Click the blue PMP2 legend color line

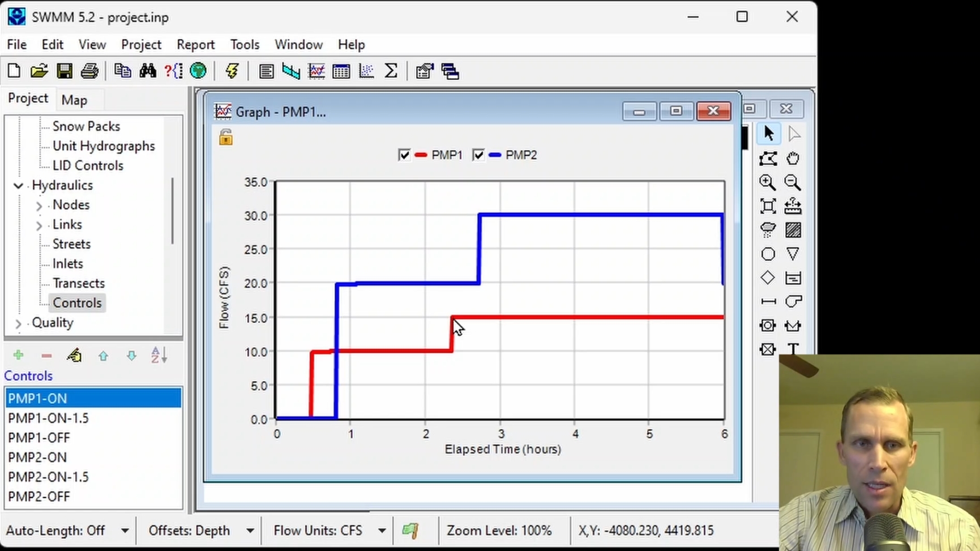[x=495, y=155]
